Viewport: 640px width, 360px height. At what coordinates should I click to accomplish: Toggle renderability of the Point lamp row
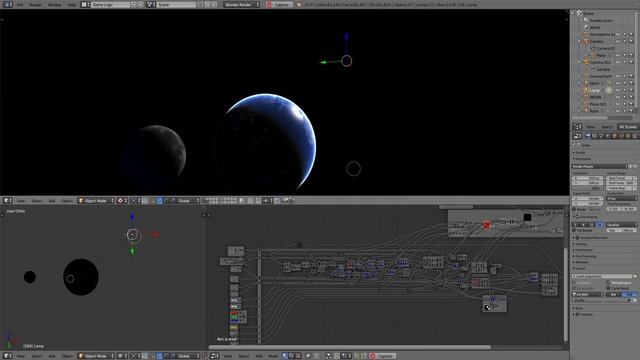pyautogui.click(x=631, y=111)
